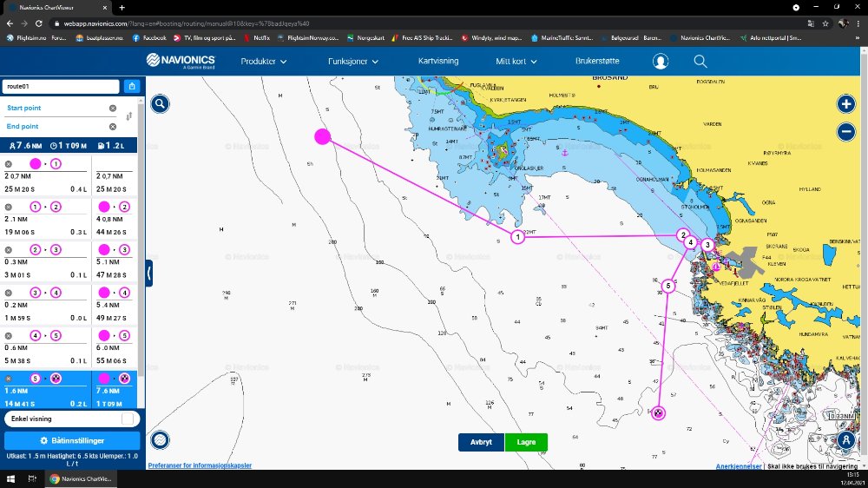Swap start and end points arrows
868x488 pixels.
click(129, 116)
